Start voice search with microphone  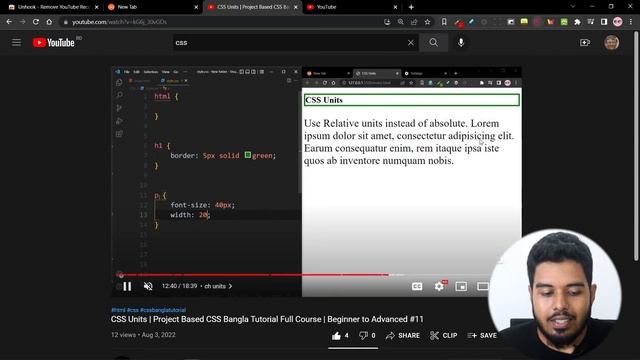pos(461,42)
